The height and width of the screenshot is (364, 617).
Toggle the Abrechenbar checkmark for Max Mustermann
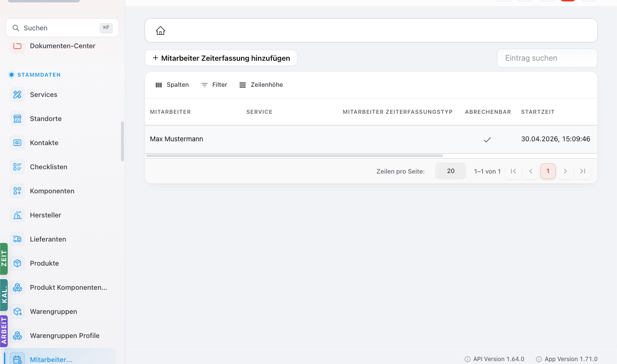click(487, 139)
